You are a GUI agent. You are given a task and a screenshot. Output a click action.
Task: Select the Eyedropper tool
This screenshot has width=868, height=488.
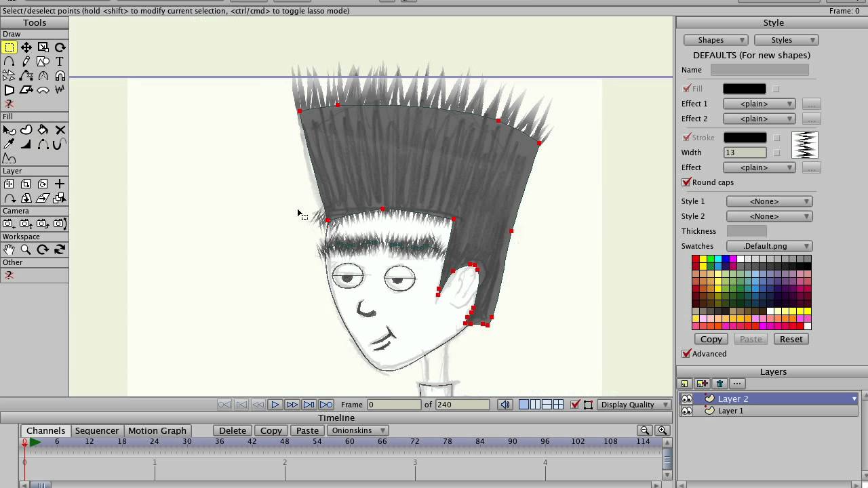(9, 144)
